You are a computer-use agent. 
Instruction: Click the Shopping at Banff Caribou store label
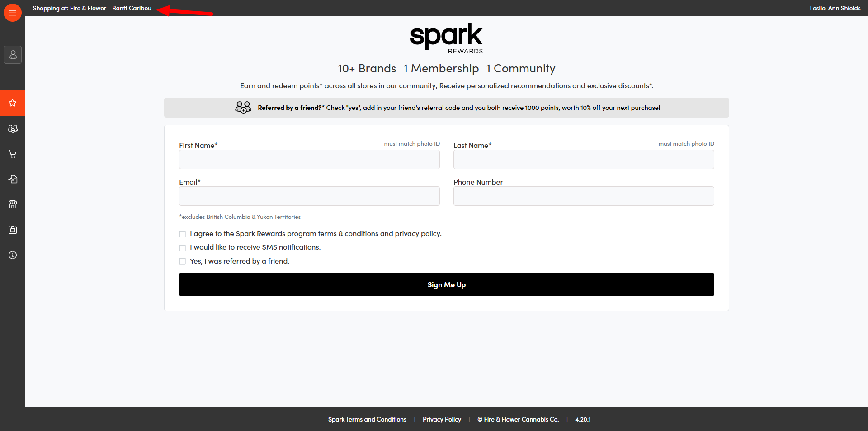click(92, 8)
